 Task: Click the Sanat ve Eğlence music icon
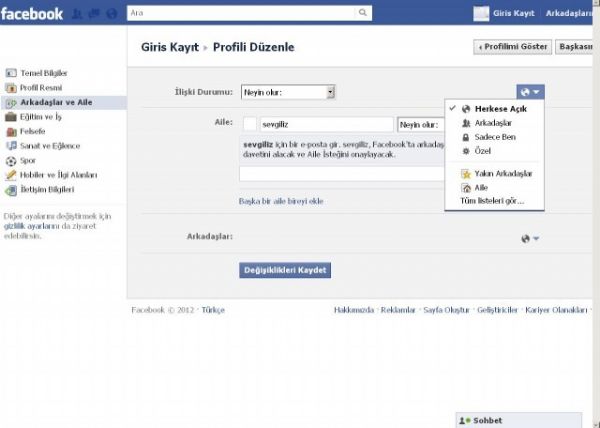11,146
